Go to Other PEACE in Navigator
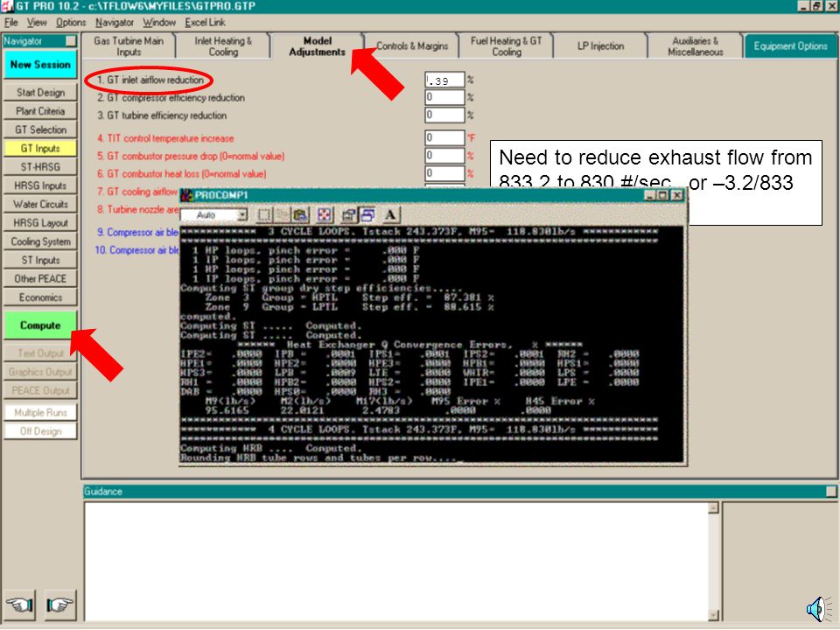The image size is (840, 630). click(x=40, y=278)
